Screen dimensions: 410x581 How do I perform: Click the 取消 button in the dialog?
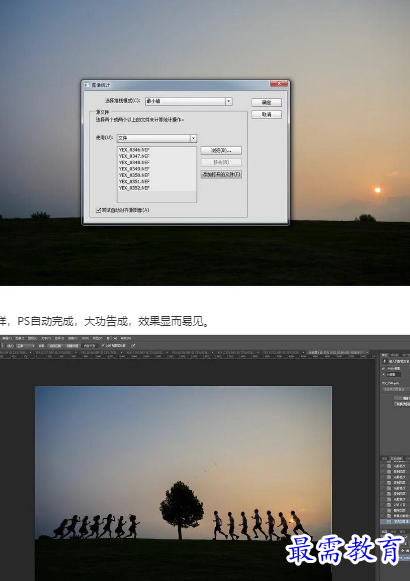[266, 114]
